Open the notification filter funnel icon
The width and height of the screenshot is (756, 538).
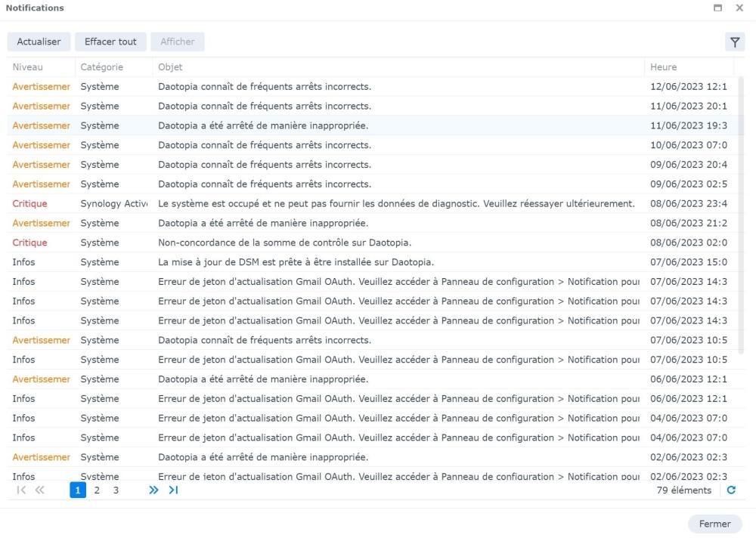coord(734,42)
